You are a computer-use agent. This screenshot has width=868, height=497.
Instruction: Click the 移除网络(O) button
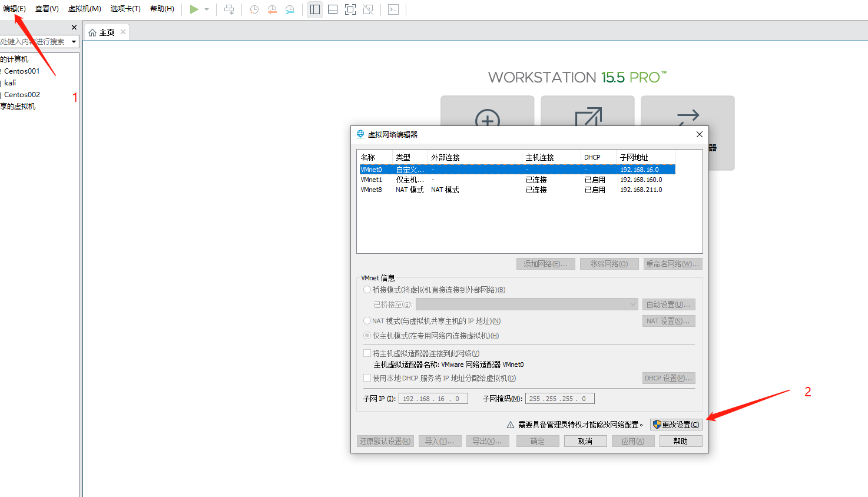(x=609, y=264)
